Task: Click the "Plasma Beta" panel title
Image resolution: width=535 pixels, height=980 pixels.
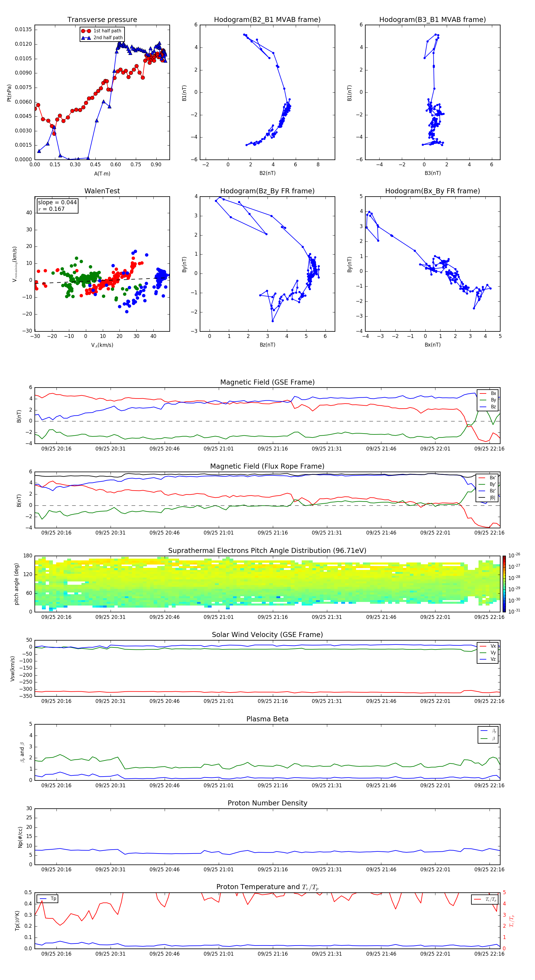Action: [x=267, y=719]
